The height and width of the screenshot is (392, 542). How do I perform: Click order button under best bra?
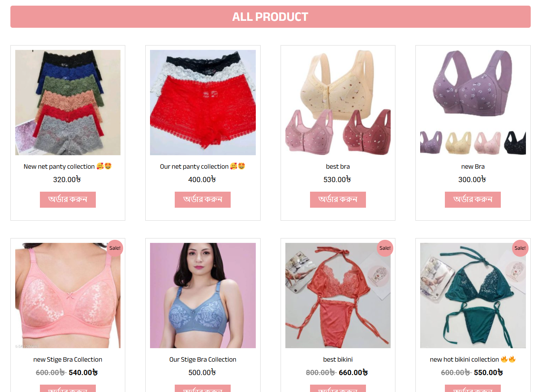pos(338,199)
